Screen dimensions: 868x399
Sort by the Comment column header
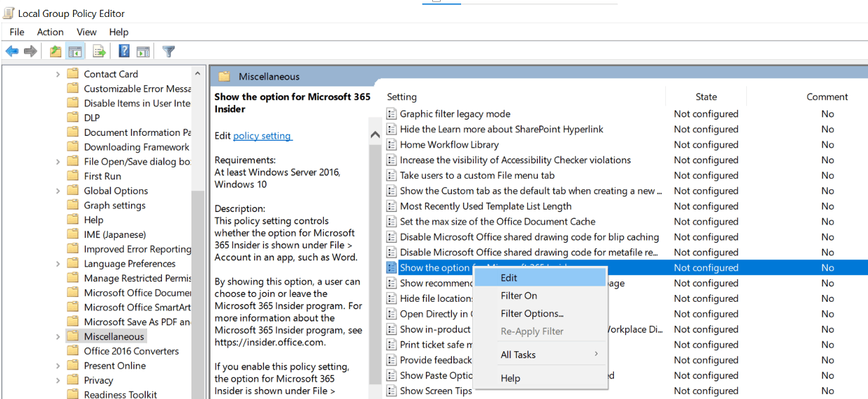coord(827,97)
